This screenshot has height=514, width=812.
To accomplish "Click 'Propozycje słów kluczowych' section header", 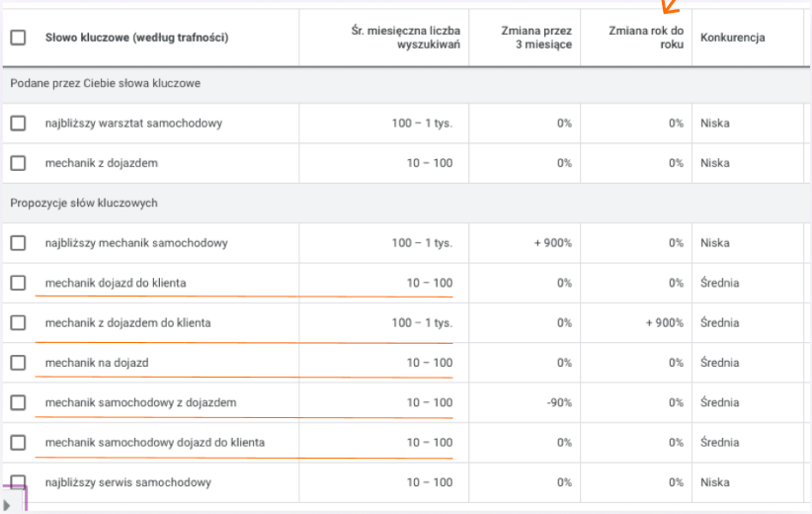I will tap(84, 203).
